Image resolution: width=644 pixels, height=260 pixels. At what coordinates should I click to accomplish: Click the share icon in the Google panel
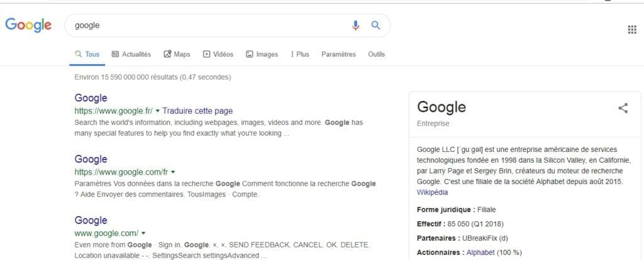point(623,108)
